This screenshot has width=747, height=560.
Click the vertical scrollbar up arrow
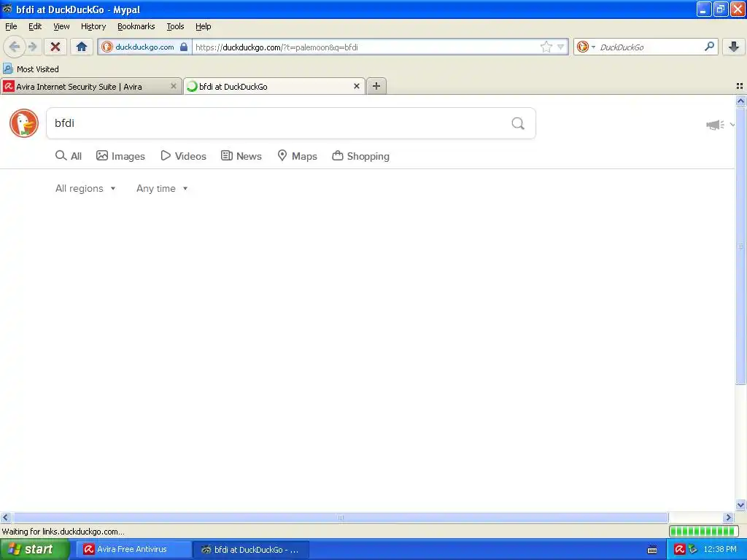(x=740, y=101)
